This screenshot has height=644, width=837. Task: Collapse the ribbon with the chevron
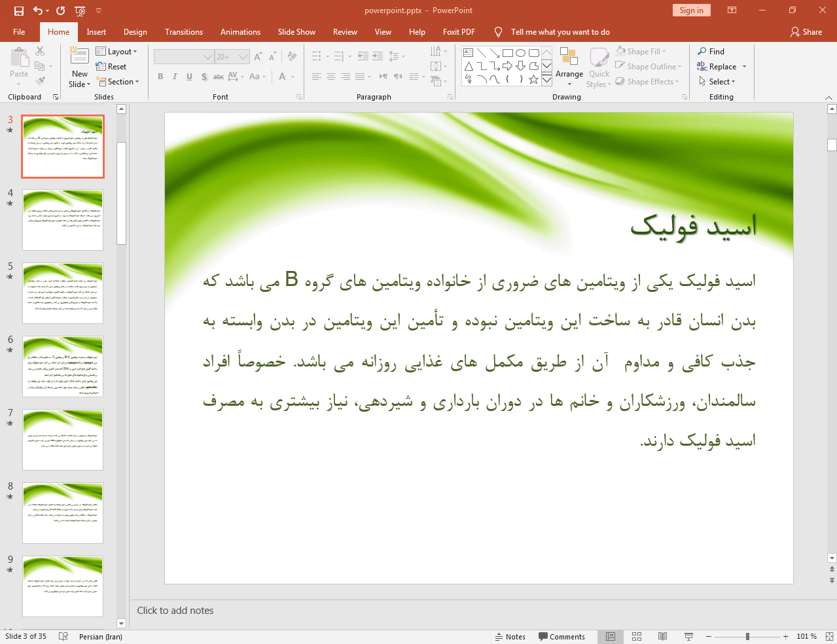(829, 98)
